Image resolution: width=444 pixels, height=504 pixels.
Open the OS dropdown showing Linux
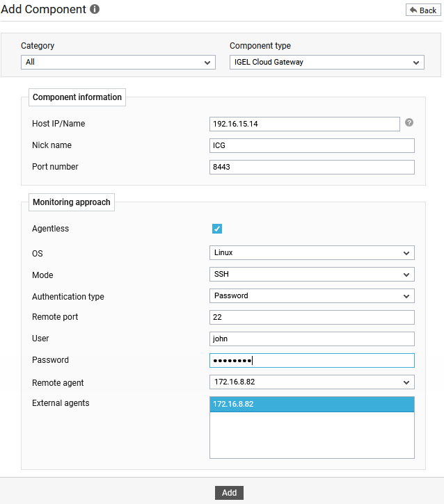pyautogui.click(x=312, y=252)
